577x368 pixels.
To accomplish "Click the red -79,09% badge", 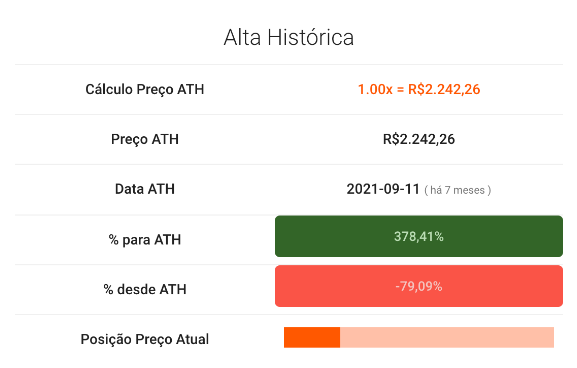I will pyautogui.click(x=419, y=286).
